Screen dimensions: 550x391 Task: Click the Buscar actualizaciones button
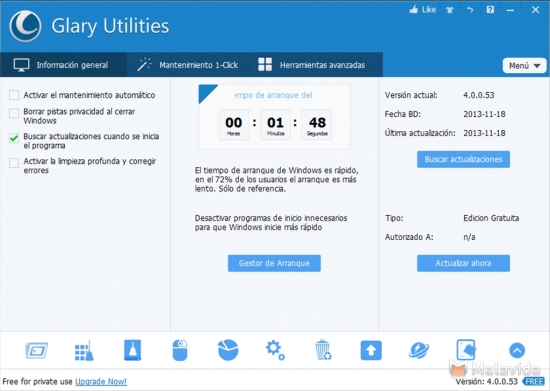(463, 159)
